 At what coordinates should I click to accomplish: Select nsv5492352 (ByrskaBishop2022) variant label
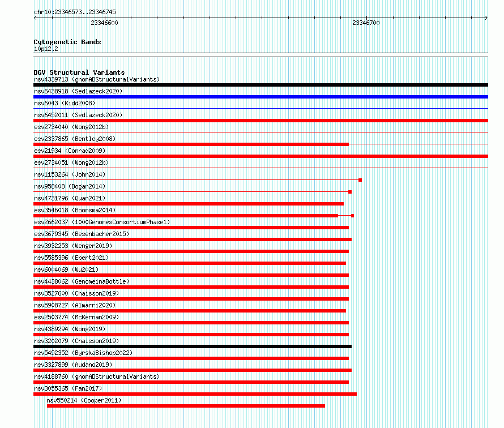[x=83, y=353]
